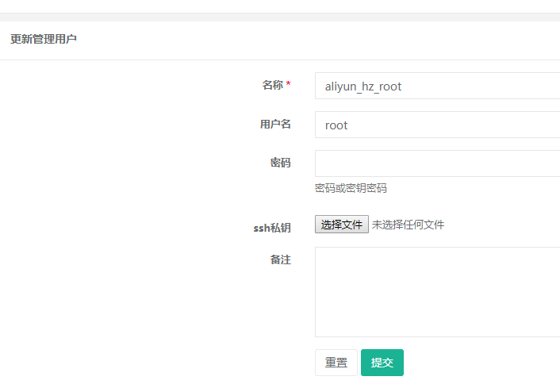This screenshot has height=392, width=560.
Task: Click the 名称 field containing aliyun_hz_root
Action: tap(436, 86)
